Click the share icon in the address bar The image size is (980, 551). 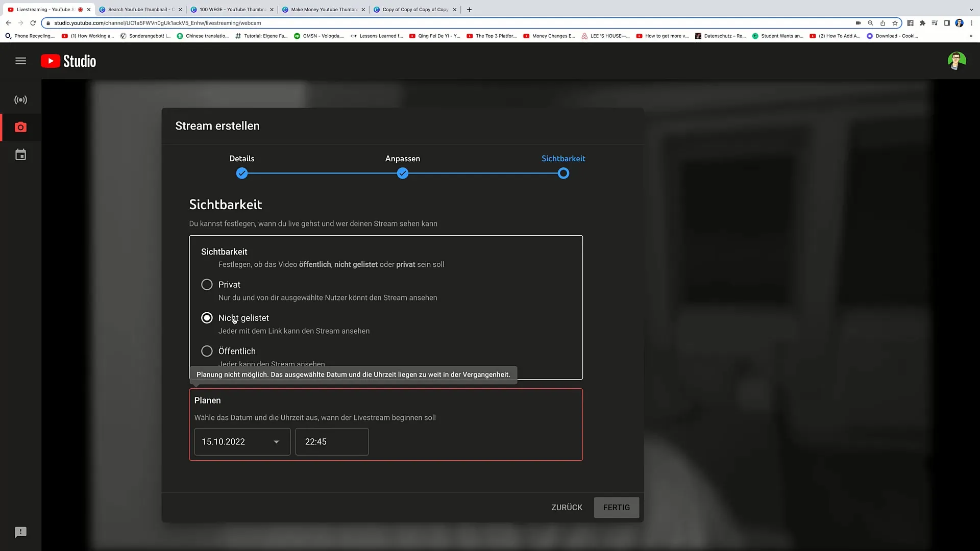883,23
